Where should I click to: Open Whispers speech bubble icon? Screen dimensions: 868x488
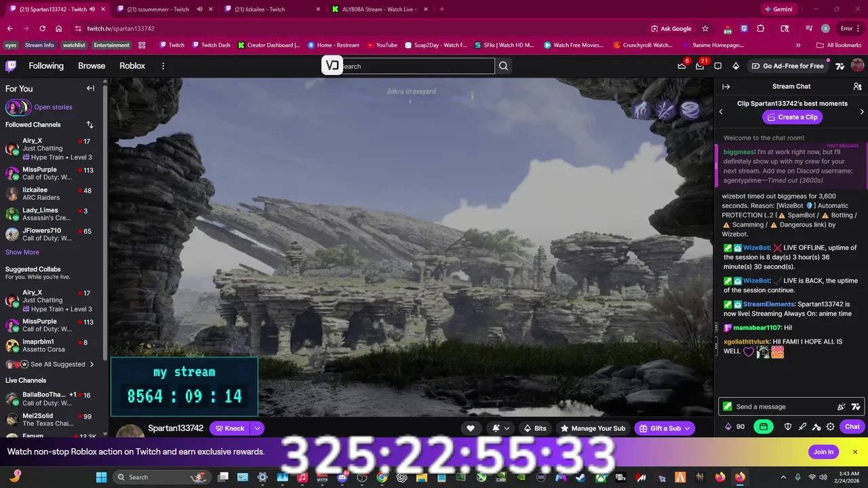point(718,66)
